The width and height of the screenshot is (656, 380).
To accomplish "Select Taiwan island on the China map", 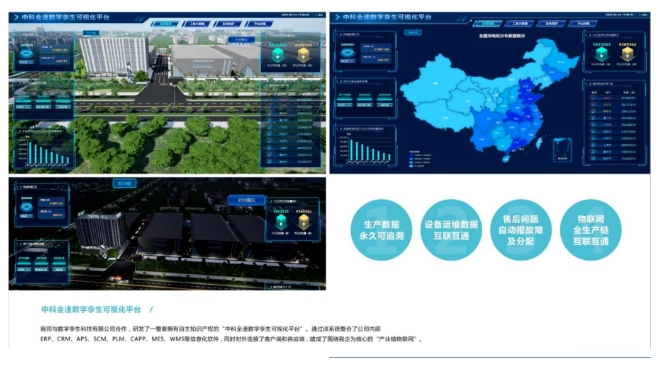I will point(539,144).
